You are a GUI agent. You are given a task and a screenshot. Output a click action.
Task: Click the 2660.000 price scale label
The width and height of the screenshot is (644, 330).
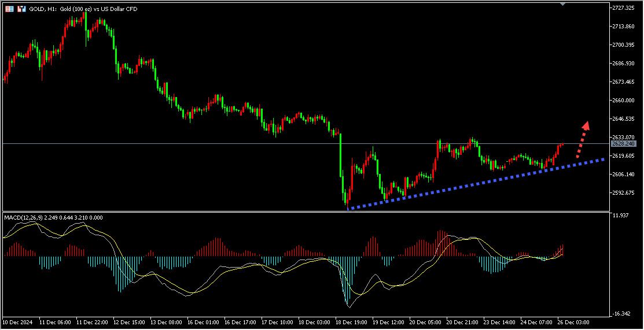(624, 101)
